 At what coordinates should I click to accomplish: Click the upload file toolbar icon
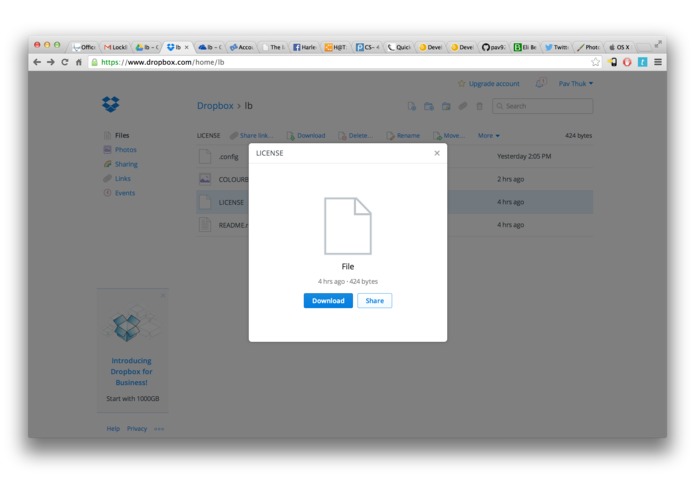412,106
